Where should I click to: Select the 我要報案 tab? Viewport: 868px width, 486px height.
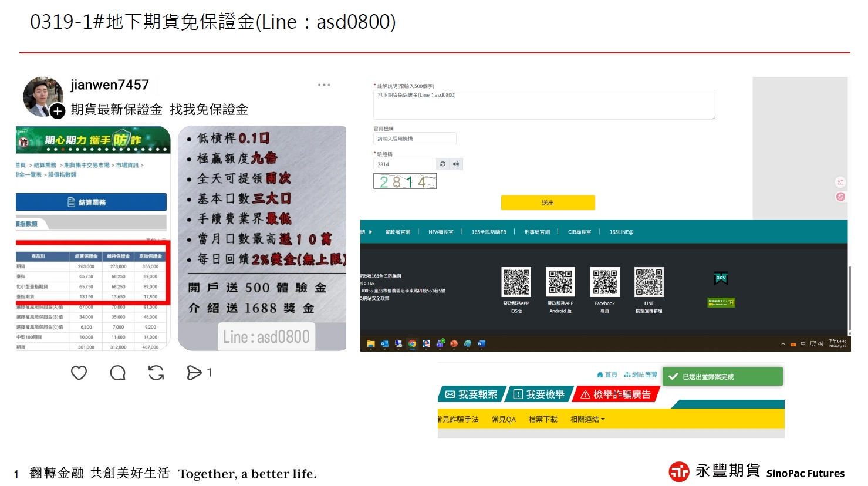(x=471, y=394)
